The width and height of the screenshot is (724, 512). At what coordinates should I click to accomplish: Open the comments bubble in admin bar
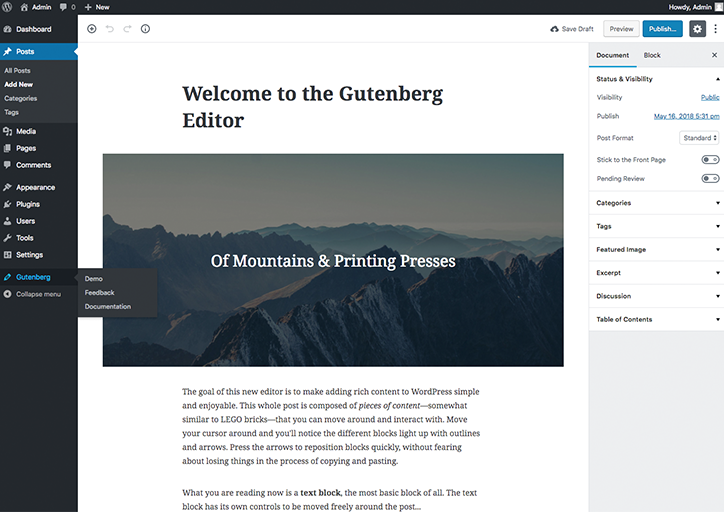tap(63, 7)
